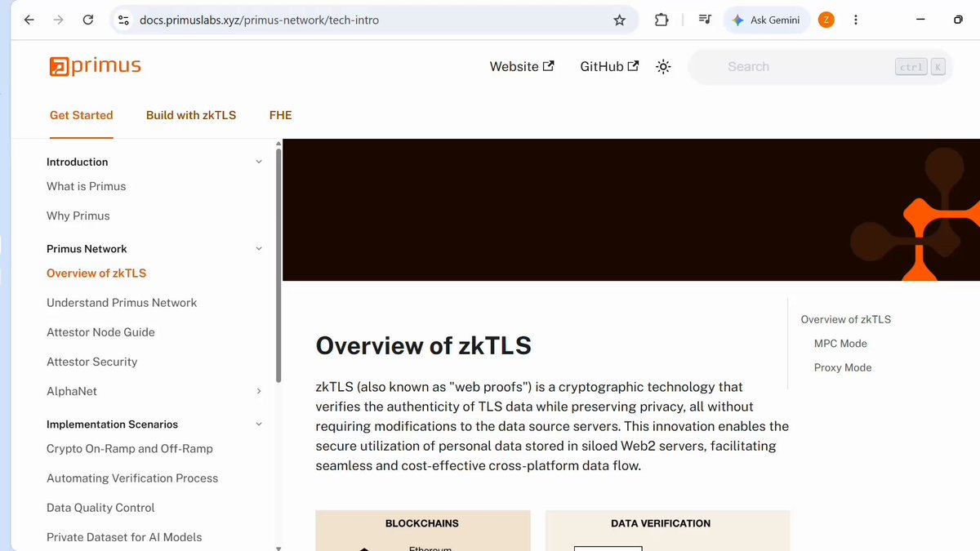Open the Chrome three-dot menu
Viewport: 980px width, 551px height.
point(856,20)
